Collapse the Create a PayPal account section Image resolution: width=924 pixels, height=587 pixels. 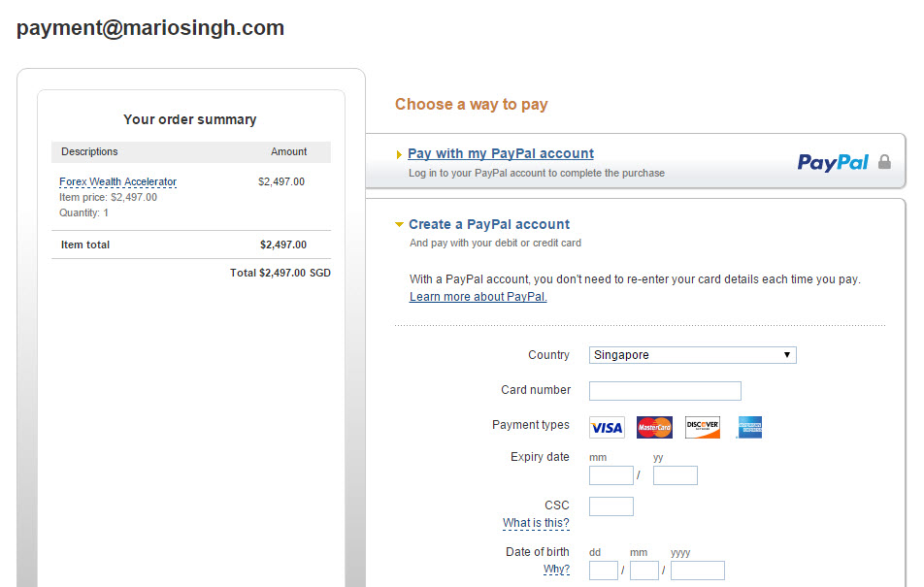[x=399, y=224]
